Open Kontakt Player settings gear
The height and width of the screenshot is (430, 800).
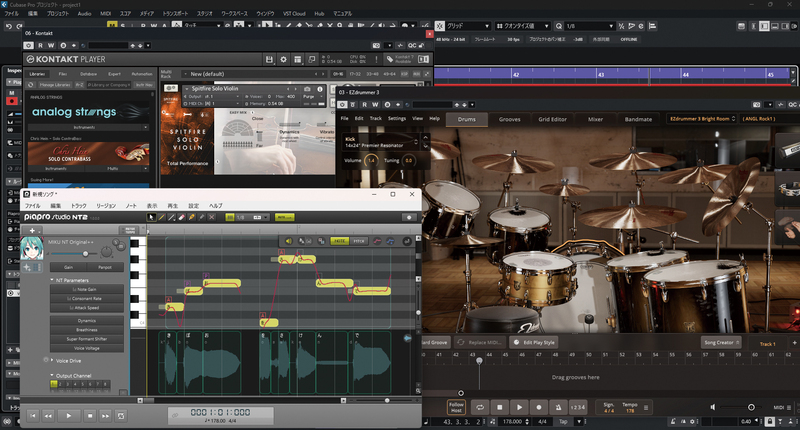283,60
